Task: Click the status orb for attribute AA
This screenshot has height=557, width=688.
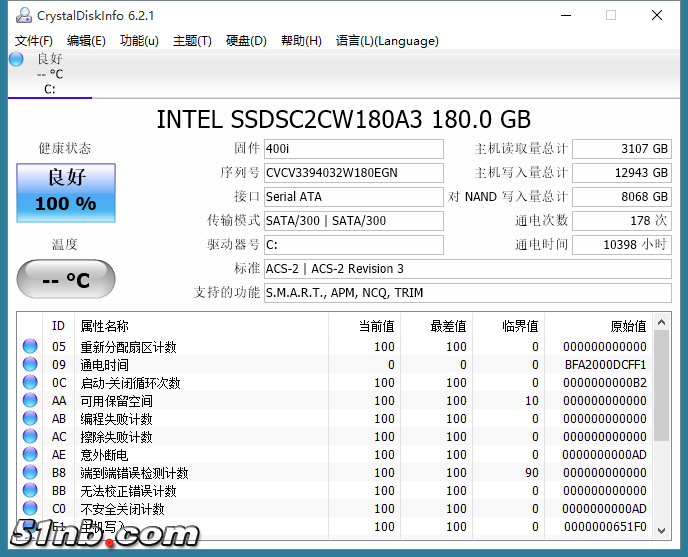Action: (x=30, y=400)
